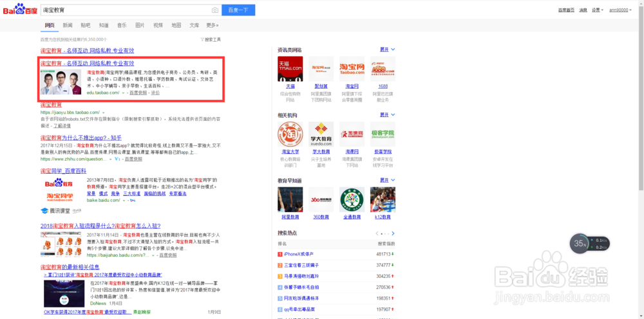Image resolution: width=644 pixels, height=319 pixels.
Task: Switch to the 图片 tab
Action: point(140,26)
